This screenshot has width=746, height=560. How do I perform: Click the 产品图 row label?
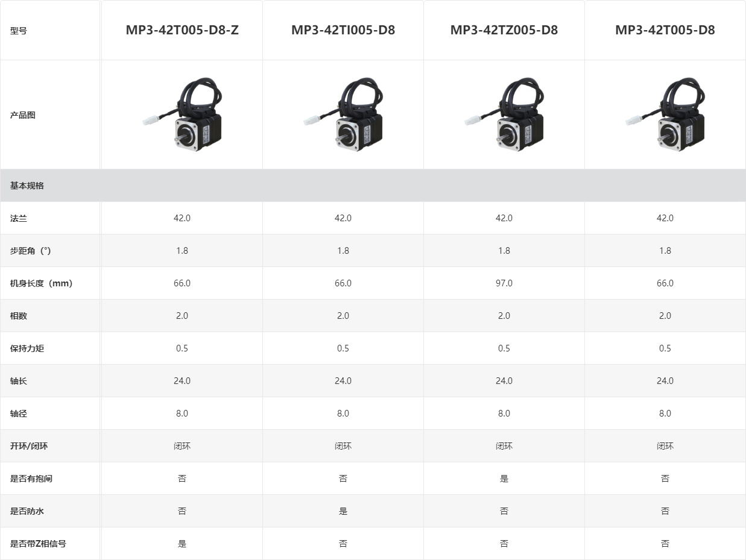(23, 115)
